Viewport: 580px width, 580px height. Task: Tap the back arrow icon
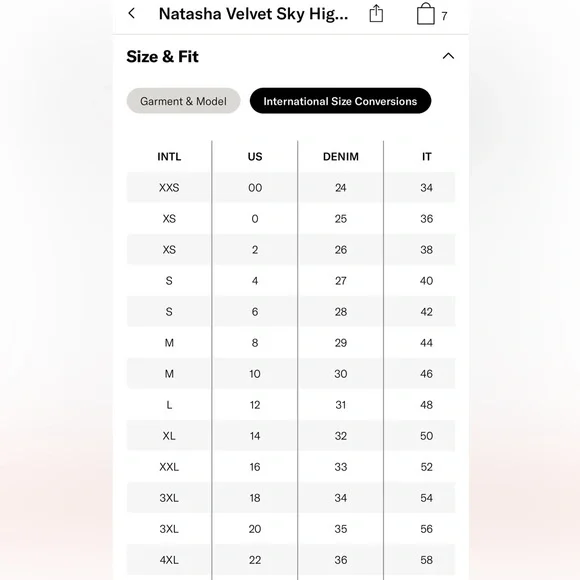click(132, 14)
